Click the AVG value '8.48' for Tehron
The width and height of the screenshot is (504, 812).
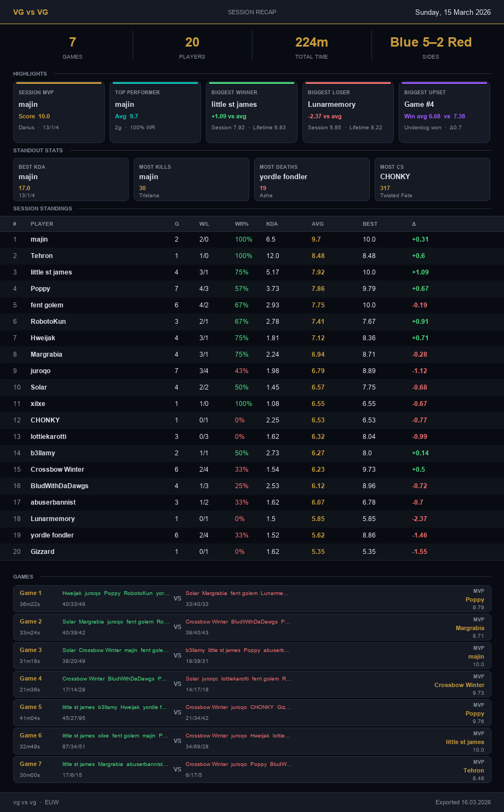click(x=318, y=256)
